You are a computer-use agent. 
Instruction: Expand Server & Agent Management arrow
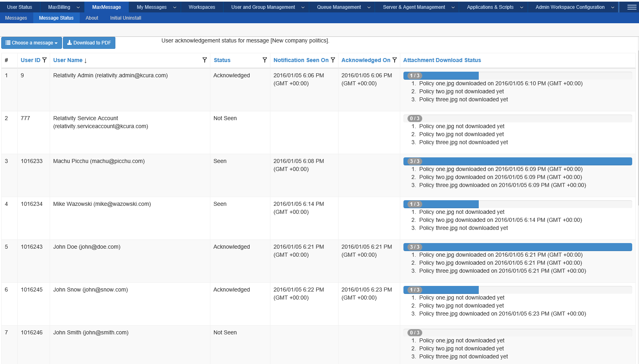pyautogui.click(x=453, y=7)
